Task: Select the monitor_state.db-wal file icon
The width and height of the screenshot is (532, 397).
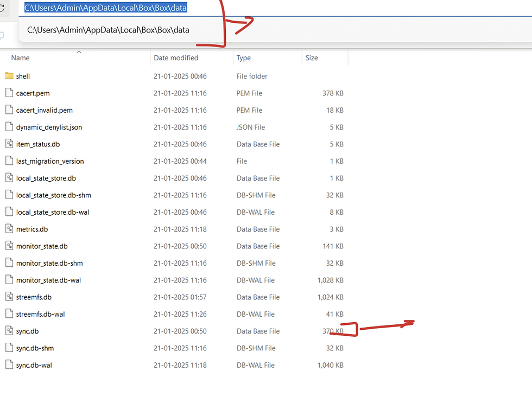Action: pyautogui.click(x=9, y=280)
